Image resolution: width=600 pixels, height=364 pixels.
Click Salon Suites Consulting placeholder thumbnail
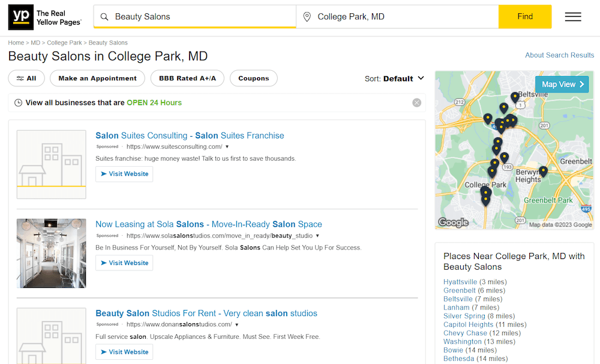(51, 164)
